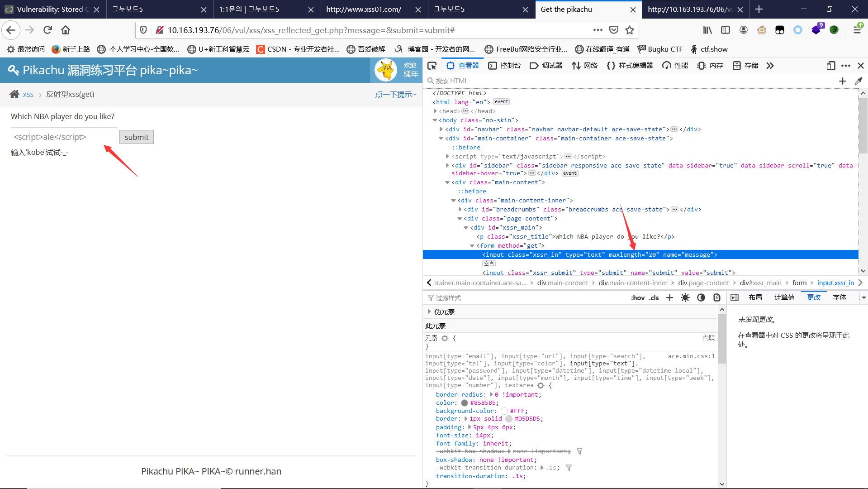
Task: Toggle :hov pseudo-class panel
Action: tap(638, 297)
